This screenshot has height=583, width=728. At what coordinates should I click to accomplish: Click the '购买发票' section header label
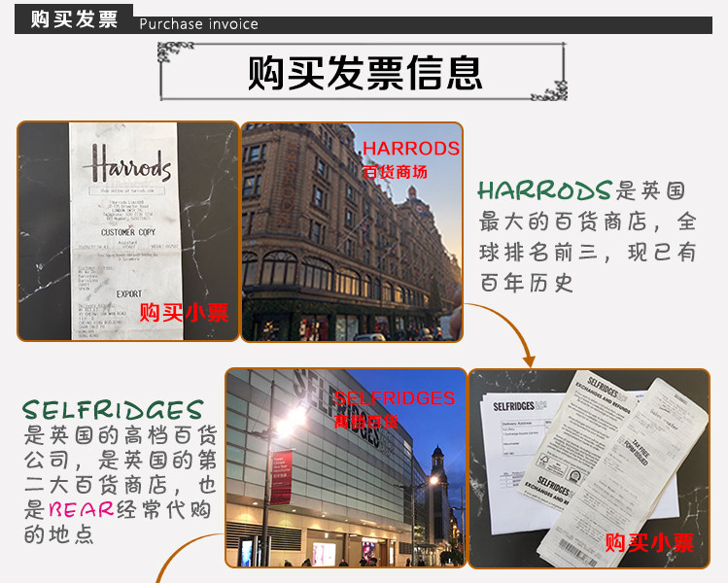[x=74, y=19]
